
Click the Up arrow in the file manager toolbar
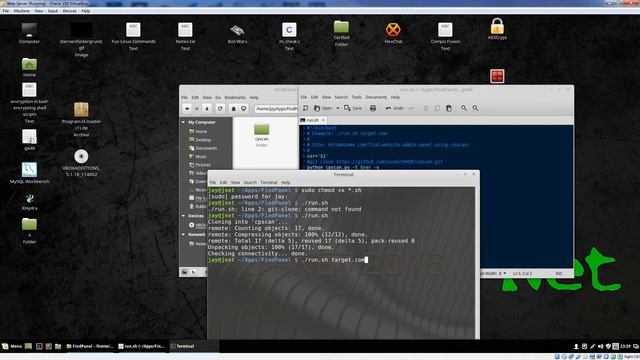pos(207,108)
